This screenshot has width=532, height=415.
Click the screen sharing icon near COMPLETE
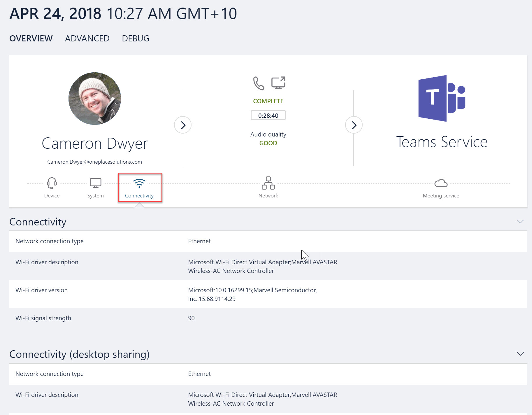[278, 83]
